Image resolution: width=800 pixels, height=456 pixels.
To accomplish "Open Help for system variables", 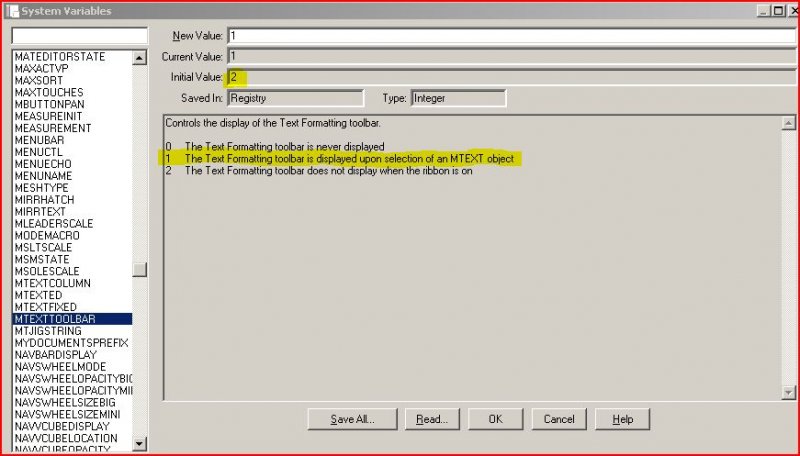I will coord(622,419).
